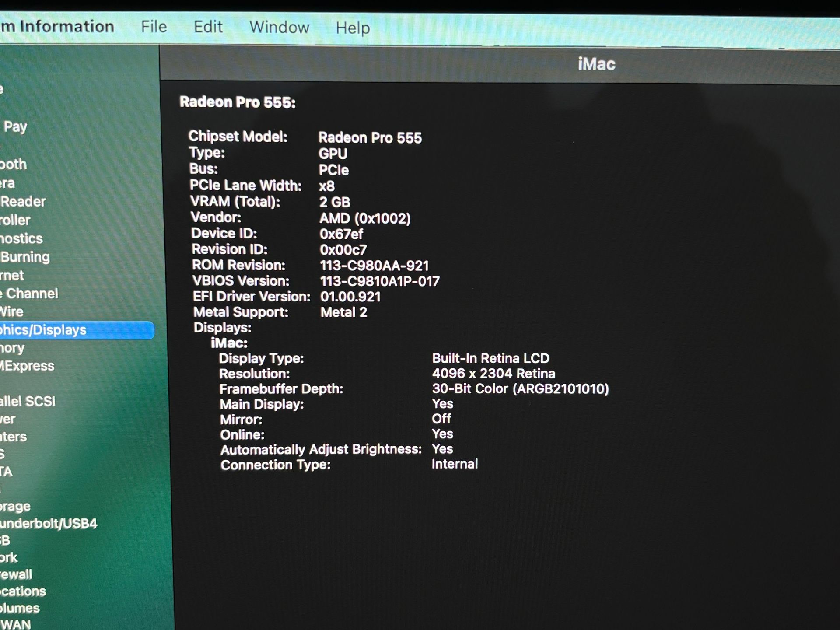Select the Bluetooth sidebar item
This screenshot has width=840, height=630.
[x=13, y=164]
